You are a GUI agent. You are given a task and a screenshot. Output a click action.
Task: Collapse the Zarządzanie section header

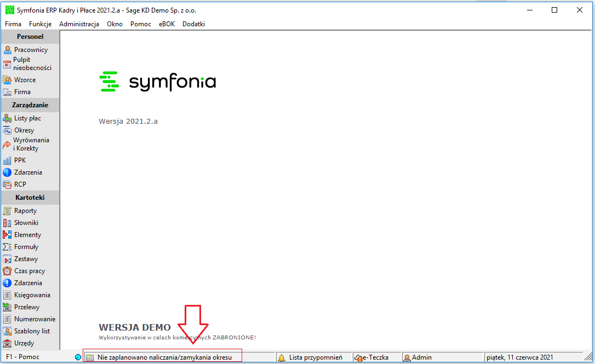pyautogui.click(x=30, y=105)
